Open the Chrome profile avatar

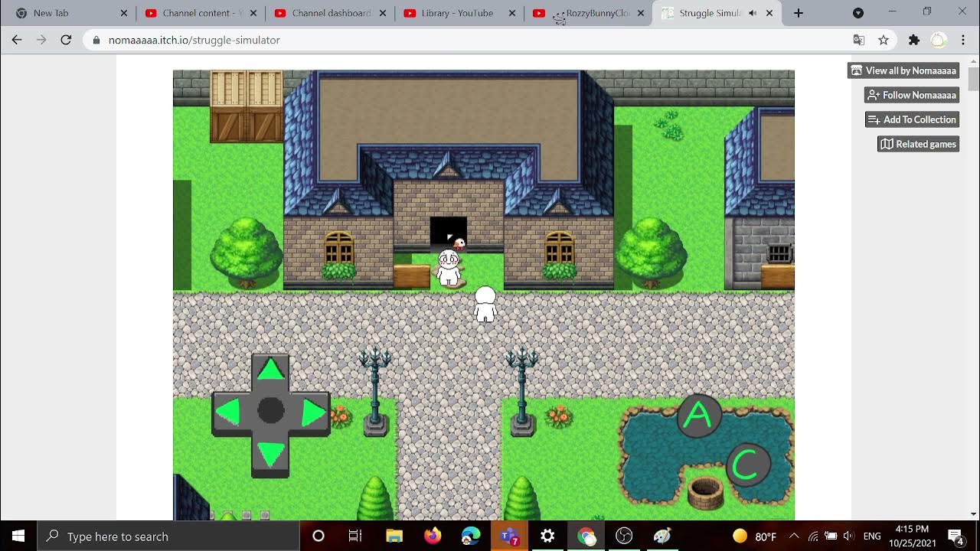tap(939, 40)
